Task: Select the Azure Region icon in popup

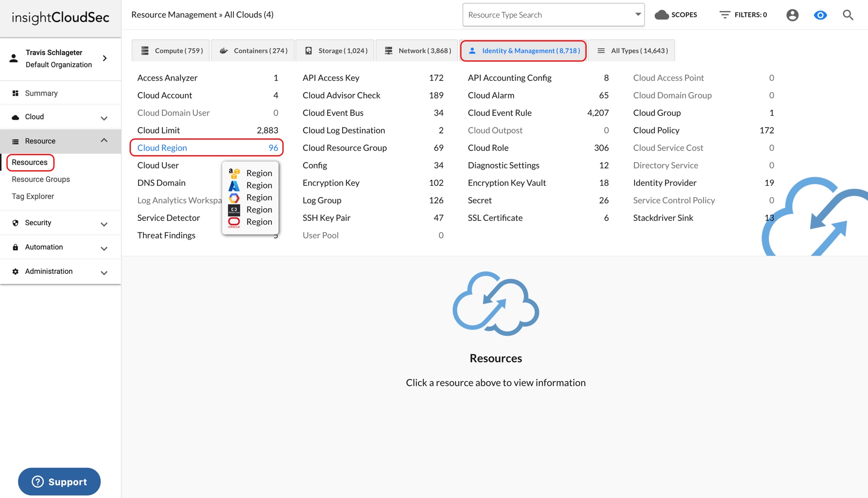Action: [234, 185]
